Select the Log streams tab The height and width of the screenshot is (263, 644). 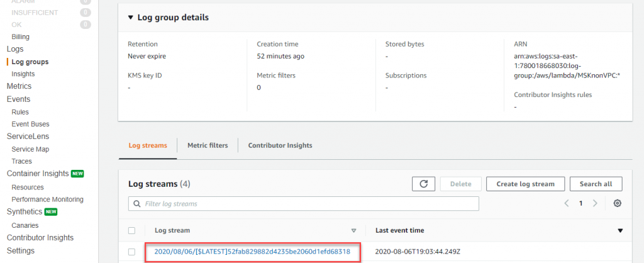pos(148,145)
